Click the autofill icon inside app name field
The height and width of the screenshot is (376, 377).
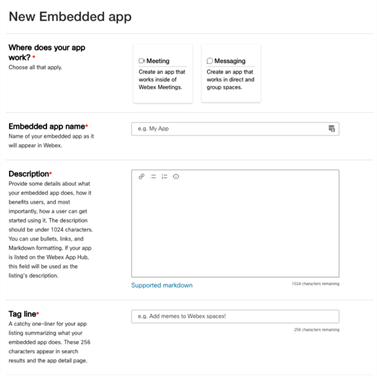[x=332, y=129]
